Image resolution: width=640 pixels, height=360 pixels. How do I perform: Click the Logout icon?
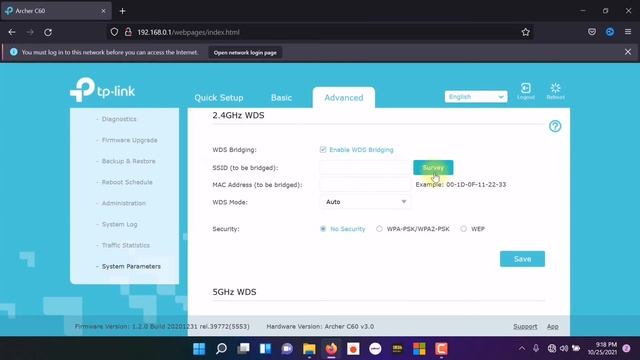526,91
